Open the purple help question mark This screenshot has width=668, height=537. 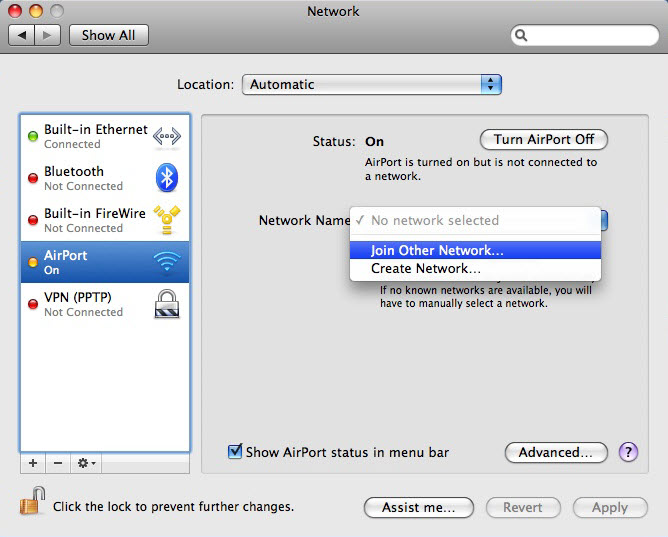point(628,453)
